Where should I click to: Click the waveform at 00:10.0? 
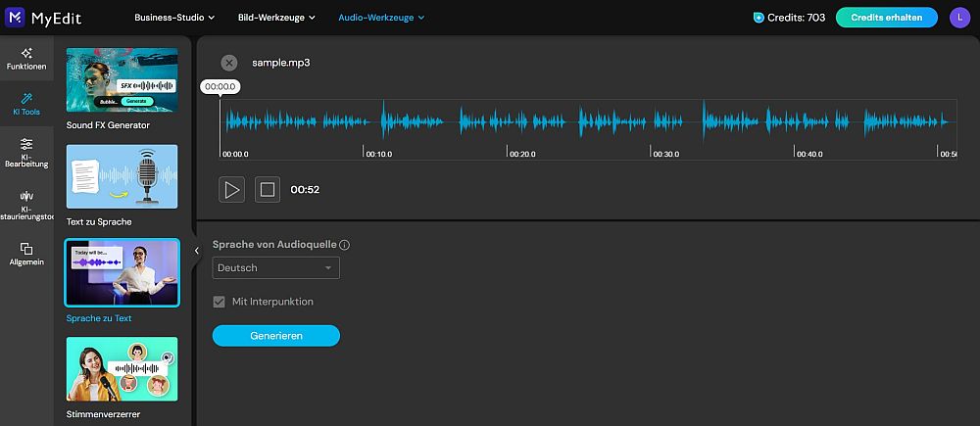[x=364, y=121]
